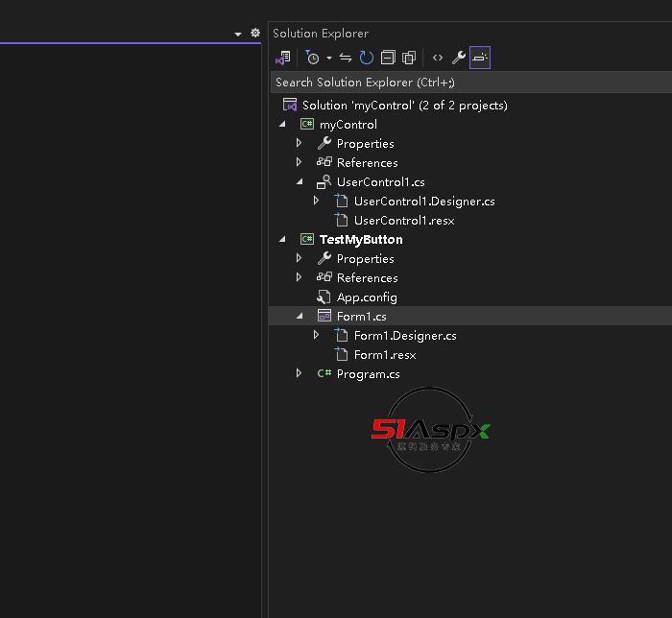Click the View Code angle-brackets icon
The image size is (672, 618).
438,58
